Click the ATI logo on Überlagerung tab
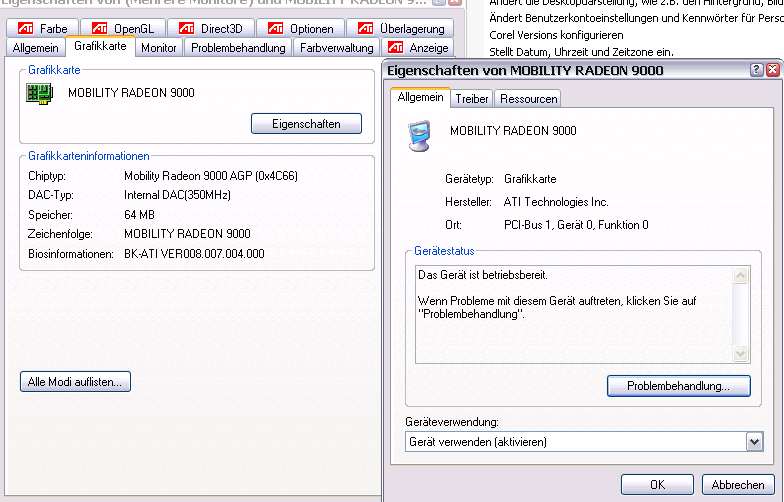The image size is (784, 502). pos(366,28)
